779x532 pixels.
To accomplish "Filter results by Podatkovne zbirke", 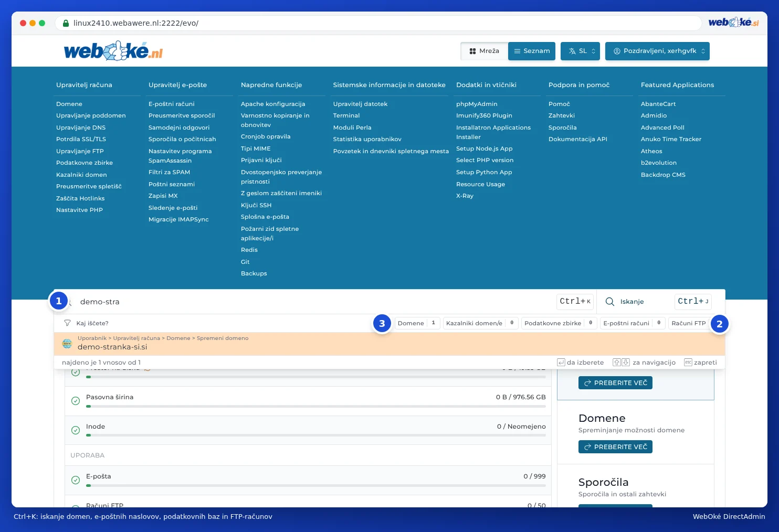I will (x=560, y=323).
